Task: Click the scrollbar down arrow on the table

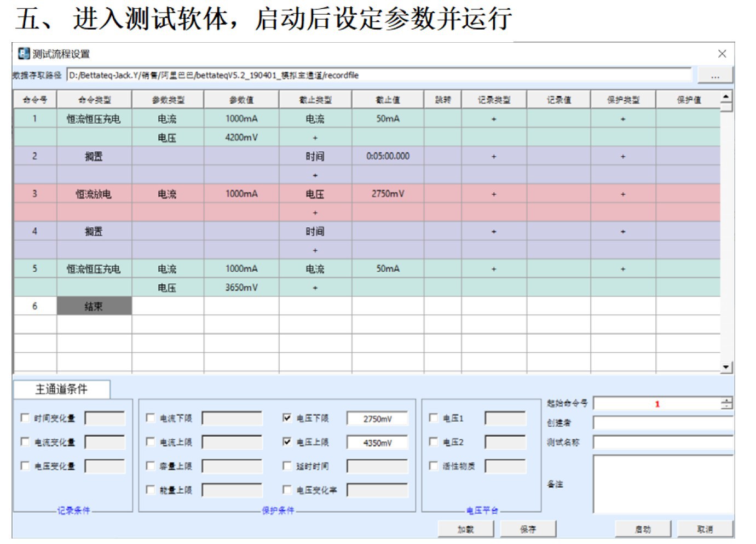Action: pos(726,368)
